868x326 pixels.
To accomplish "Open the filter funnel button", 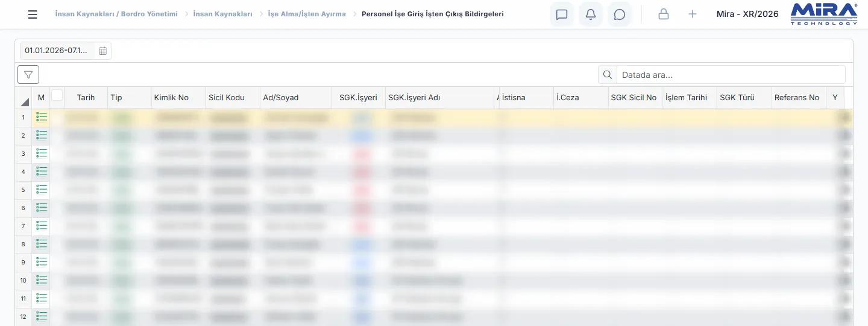I will pyautogui.click(x=28, y=74).
